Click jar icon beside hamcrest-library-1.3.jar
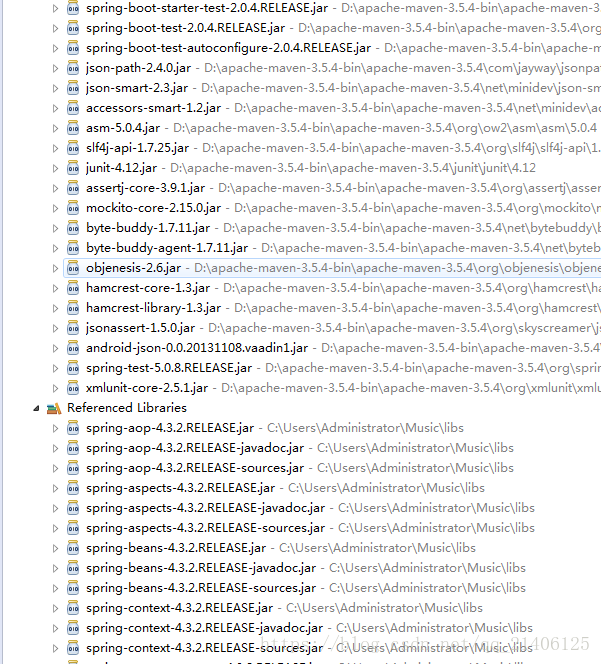 tap(73, 308)
